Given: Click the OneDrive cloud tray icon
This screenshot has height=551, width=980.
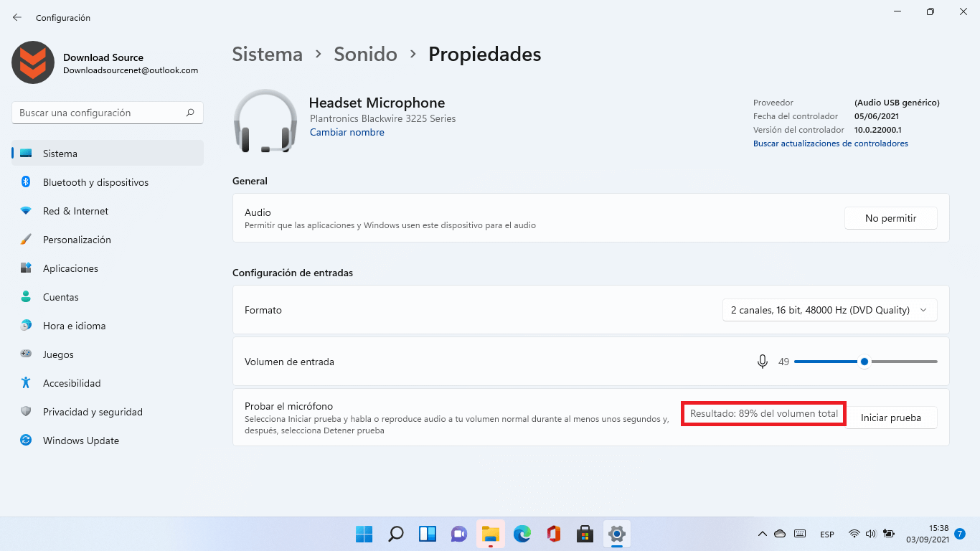Looking at the screenshot, I should click(781, 534).
